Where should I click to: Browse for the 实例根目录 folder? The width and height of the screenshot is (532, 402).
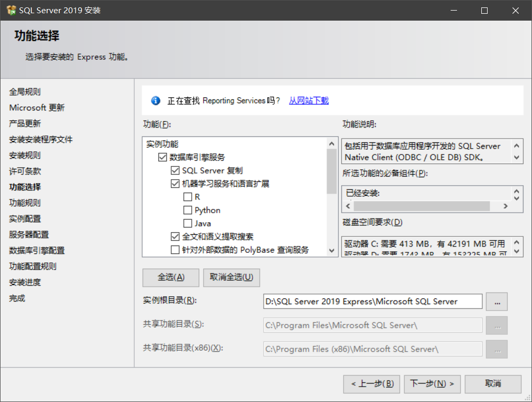click(497, 301)
